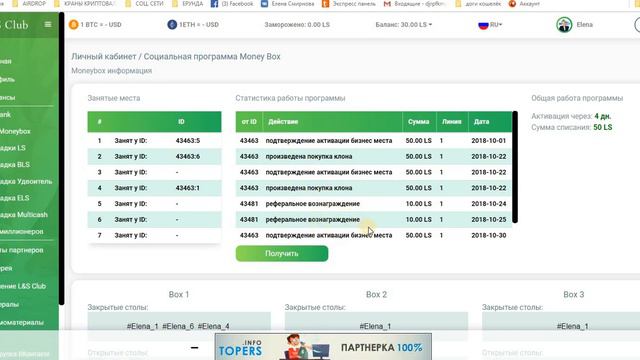Click the Russian flag icon
The height and width of the screenshot is (360, 640).
pos(483,25)
